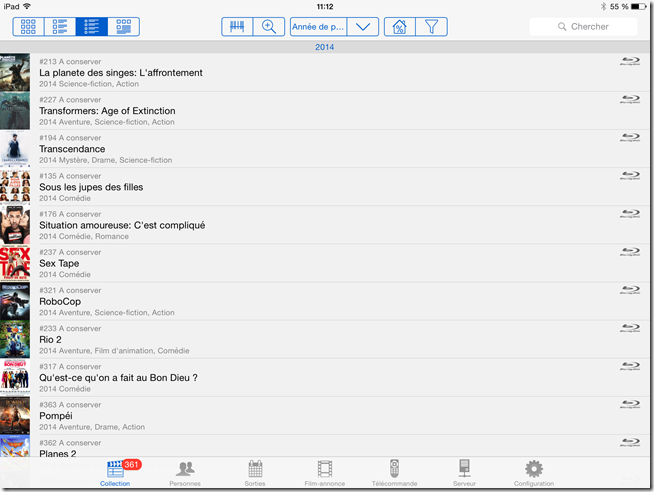Open the Télécommande tab
The image size is (654, 492).
395,473
